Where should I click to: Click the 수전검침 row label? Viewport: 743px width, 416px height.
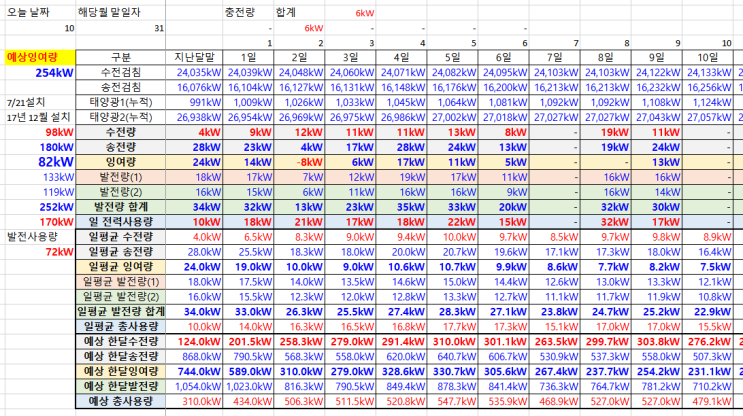pos(120,72)
